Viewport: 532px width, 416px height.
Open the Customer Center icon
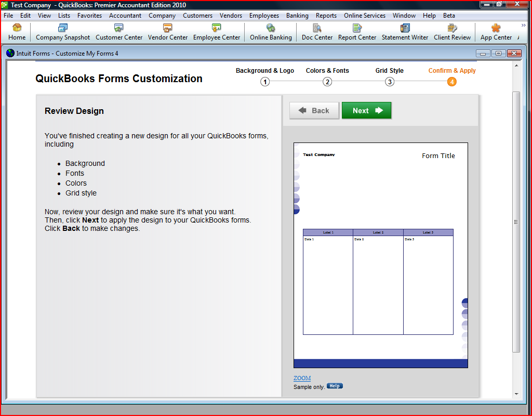119,32
